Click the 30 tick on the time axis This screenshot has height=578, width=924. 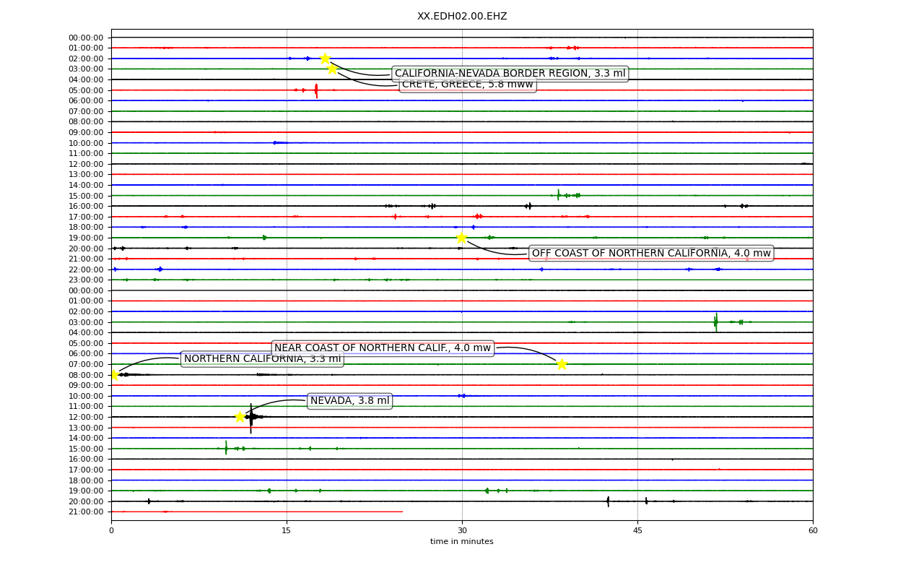pos(462,531)
